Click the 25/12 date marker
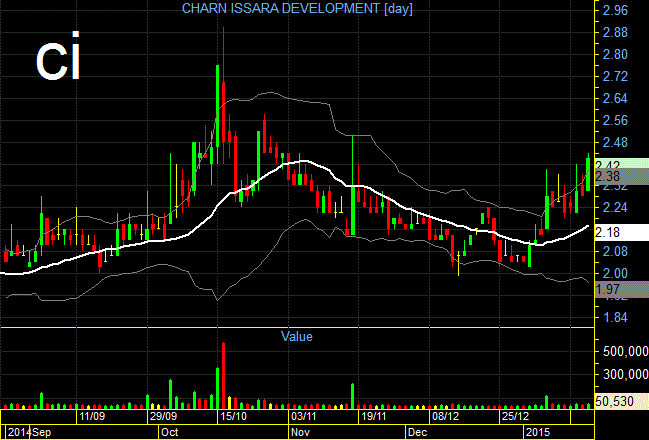 coord(515,416)
